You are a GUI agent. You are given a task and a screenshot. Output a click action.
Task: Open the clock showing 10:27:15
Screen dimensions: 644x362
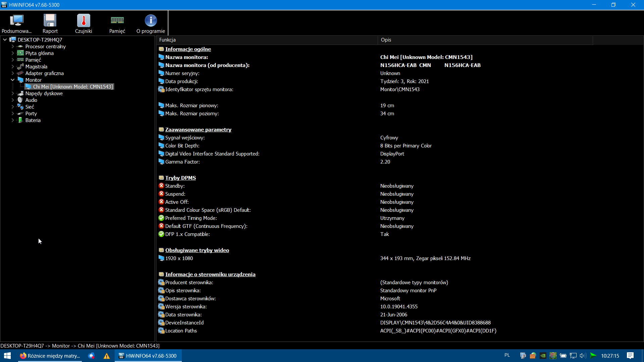610,356
